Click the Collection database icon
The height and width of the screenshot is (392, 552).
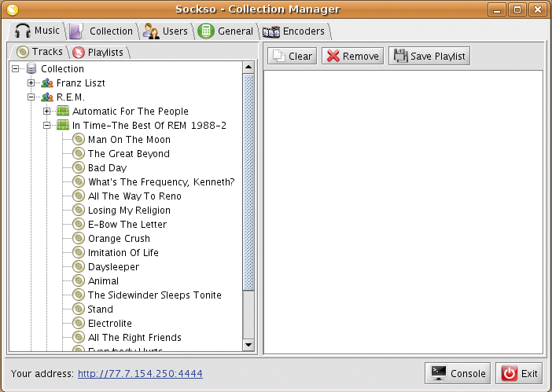(x=31, y=68)
